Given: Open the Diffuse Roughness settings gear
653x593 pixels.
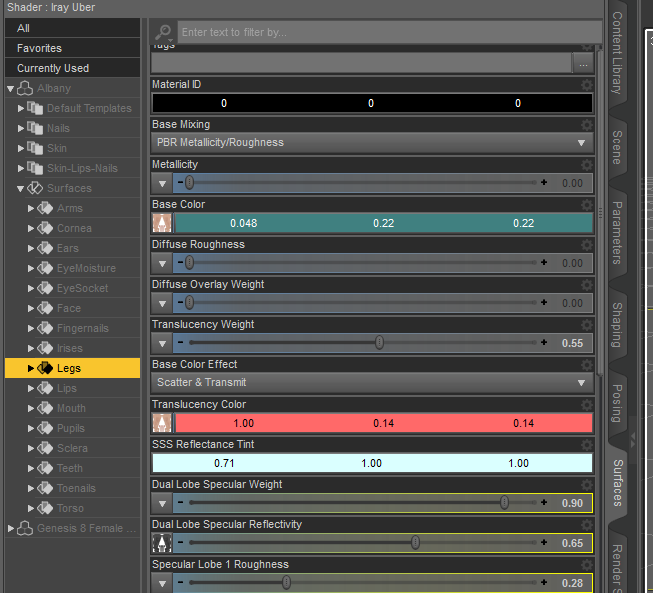Looking at the screenshot, I should (x=587, y=245).
